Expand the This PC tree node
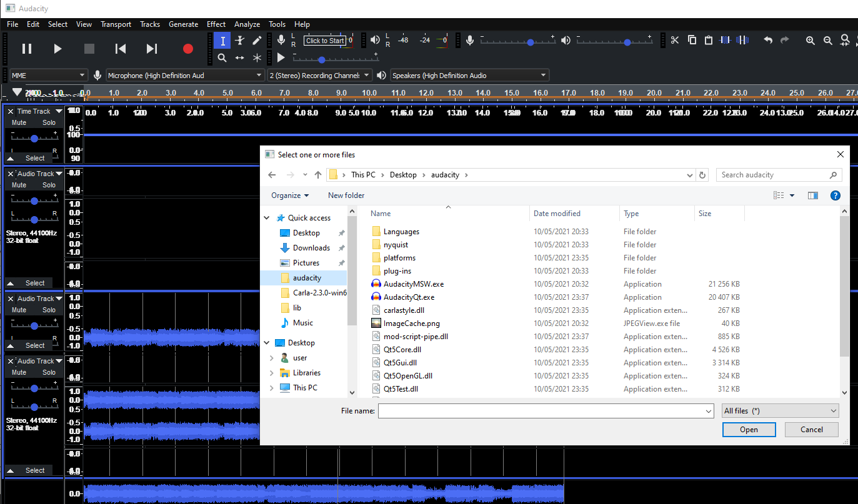The height and width of the screenshot is (504, 858). coord(271,388)
